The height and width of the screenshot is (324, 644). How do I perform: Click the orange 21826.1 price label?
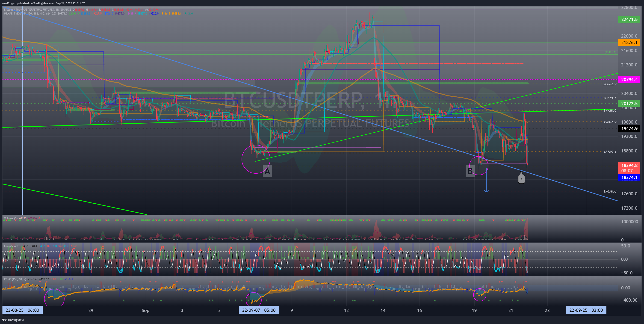click(629, 42)
